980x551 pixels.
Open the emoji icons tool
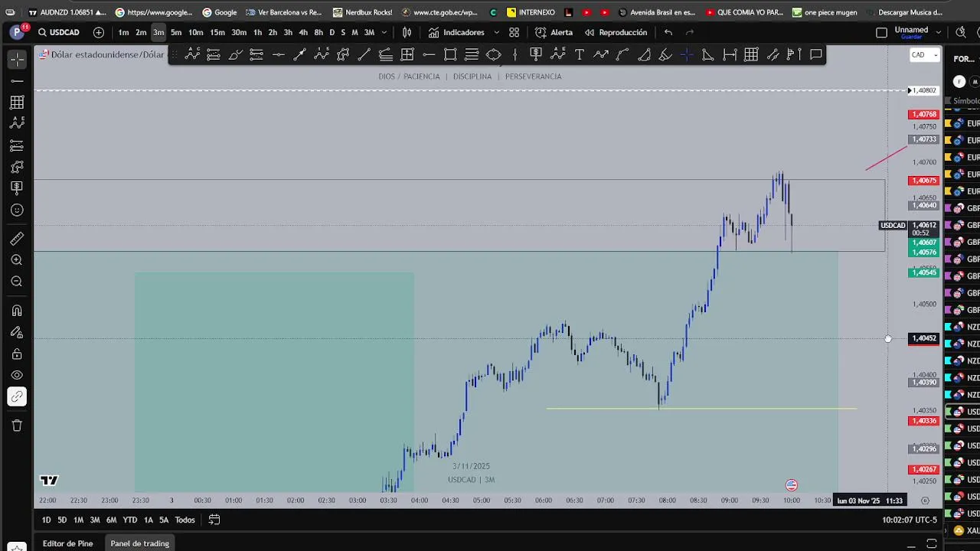17,210
